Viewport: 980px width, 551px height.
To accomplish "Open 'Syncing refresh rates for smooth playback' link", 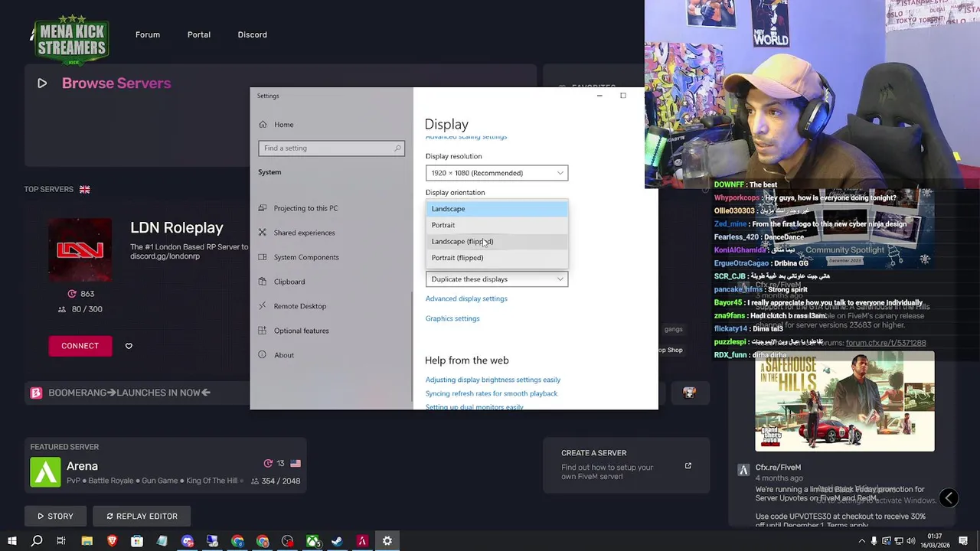I will pos(492,393).
